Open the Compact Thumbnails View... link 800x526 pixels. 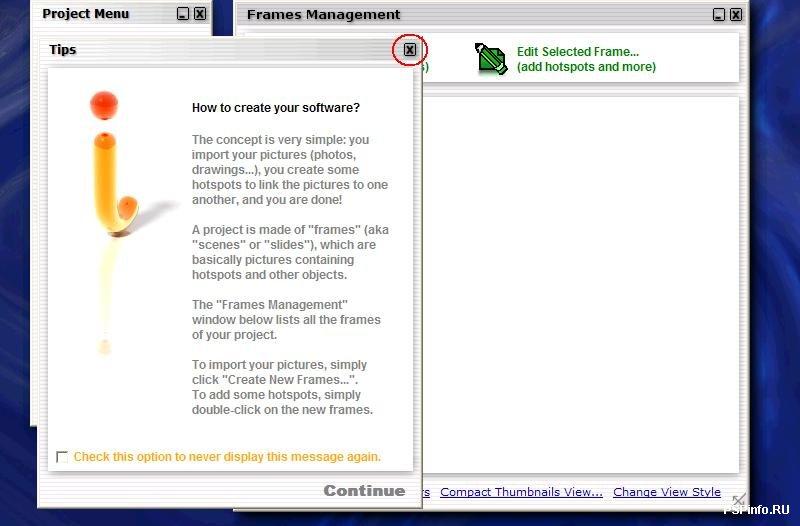click(521, 492)
